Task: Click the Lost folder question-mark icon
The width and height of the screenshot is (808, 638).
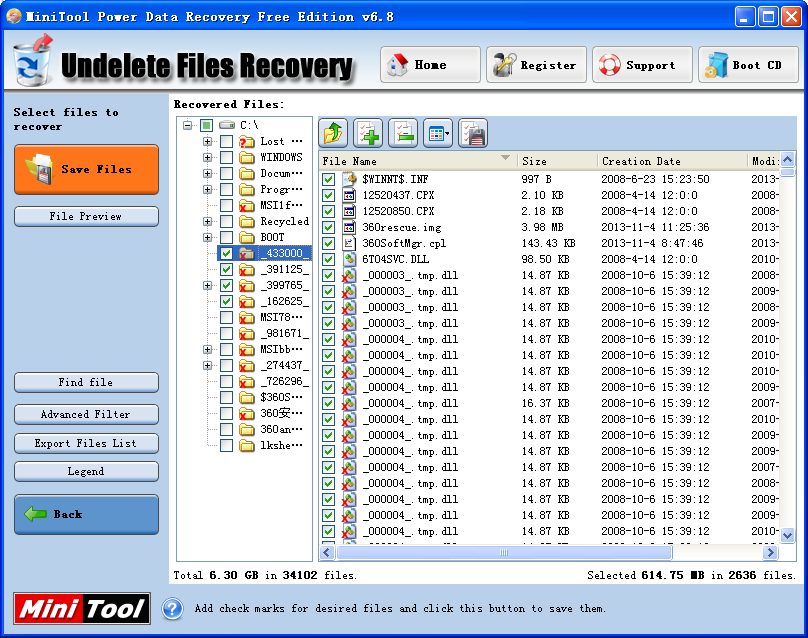Action: (x=247, y=141)
